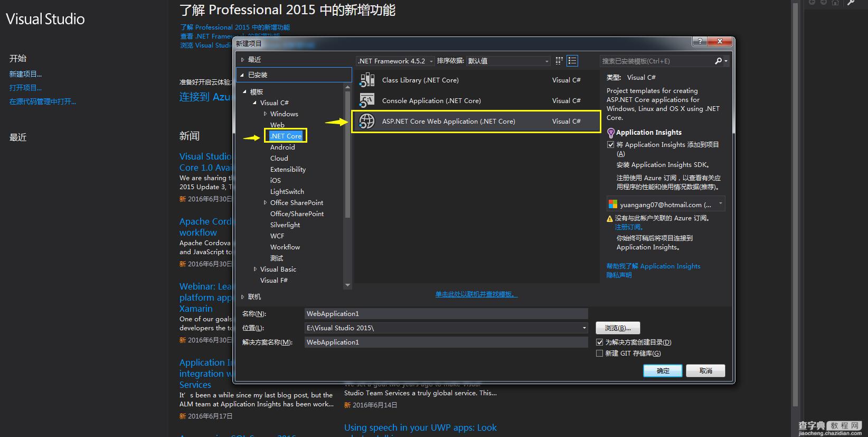Screen dimensions: 868x437
Task: Open 'Using speech in your UWP apps' news link
Action: (x=420, y=427)
